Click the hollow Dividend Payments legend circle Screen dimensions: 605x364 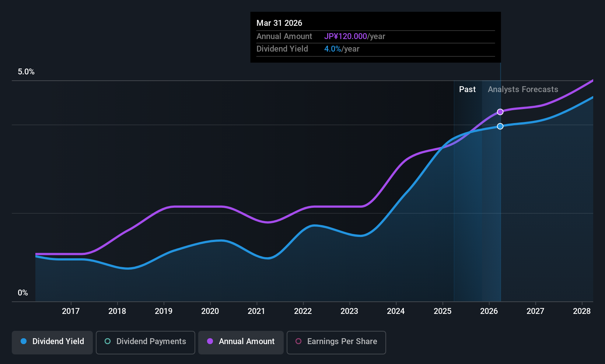tap(108, 342)
